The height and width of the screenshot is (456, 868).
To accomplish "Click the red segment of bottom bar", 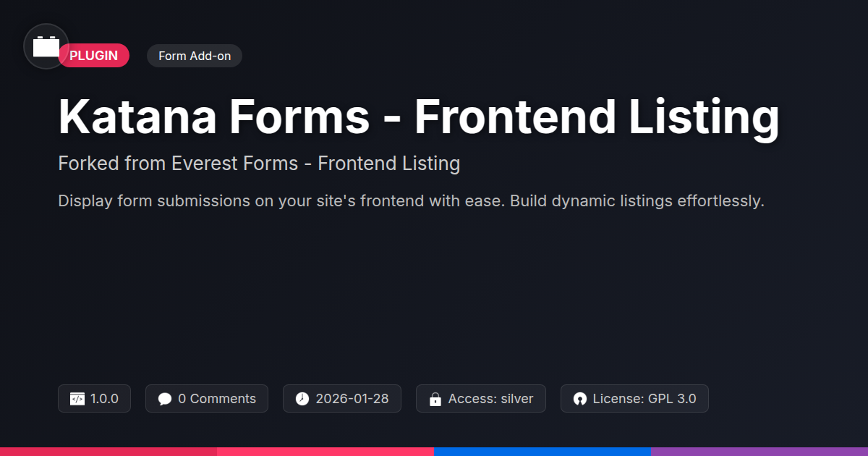I will click(x=109, y=451).
